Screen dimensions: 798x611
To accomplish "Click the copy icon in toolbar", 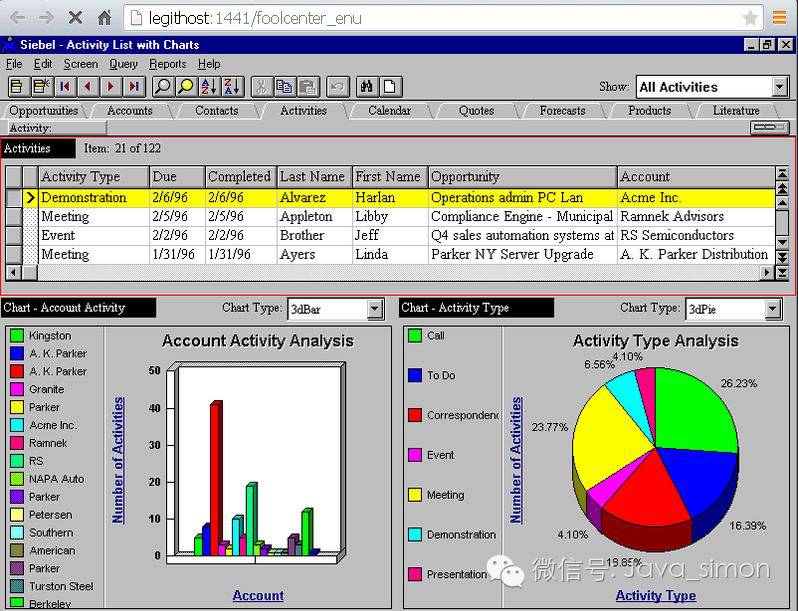I will click(x=284, y=87).
